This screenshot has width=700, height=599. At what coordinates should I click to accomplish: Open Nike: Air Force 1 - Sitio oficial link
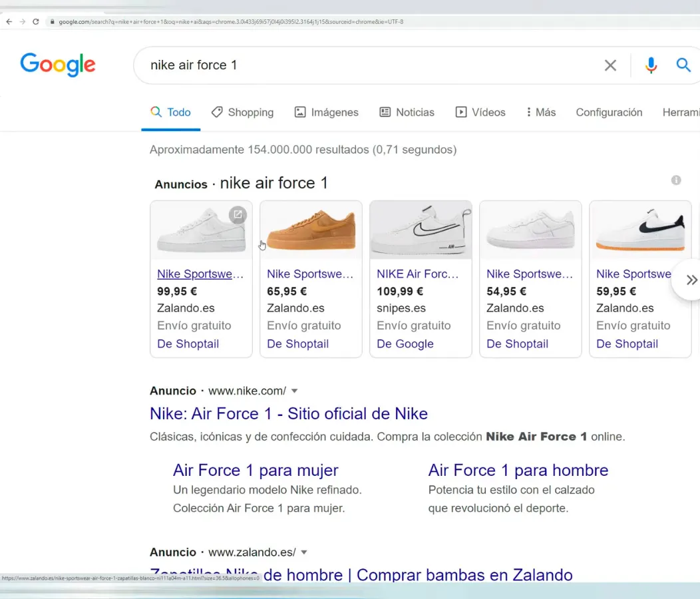click(289, 413)
